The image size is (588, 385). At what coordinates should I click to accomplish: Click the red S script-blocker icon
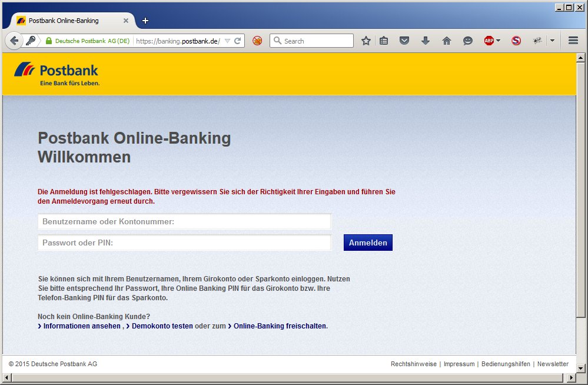point(516,41)
